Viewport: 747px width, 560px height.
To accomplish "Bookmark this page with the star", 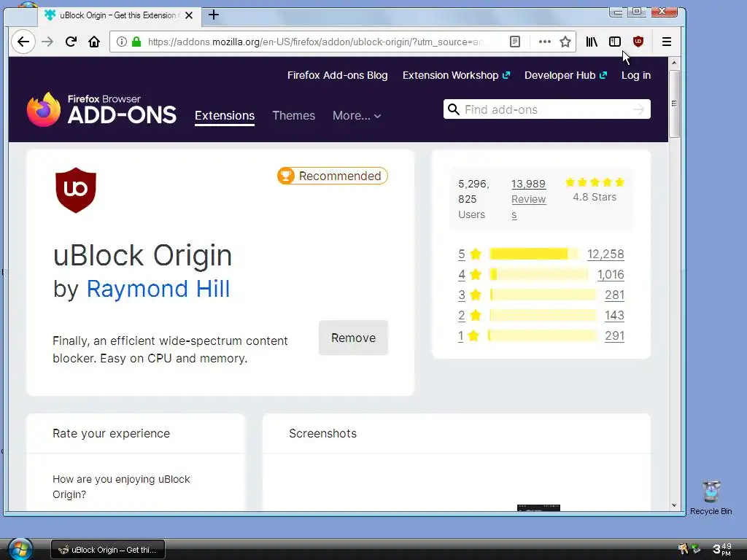I will tap(565, 42).
